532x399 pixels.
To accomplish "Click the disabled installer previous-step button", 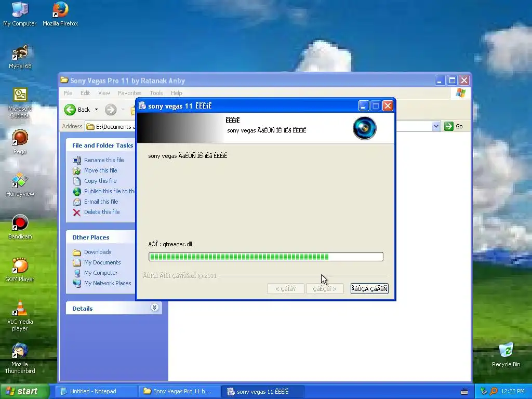I will 286,289.
